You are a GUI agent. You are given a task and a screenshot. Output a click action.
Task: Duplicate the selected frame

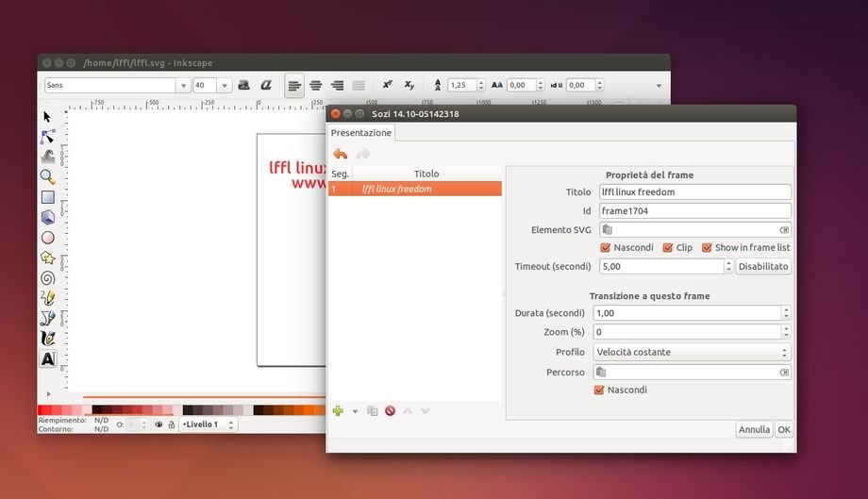pyautogui.click(x=372, y=410)
